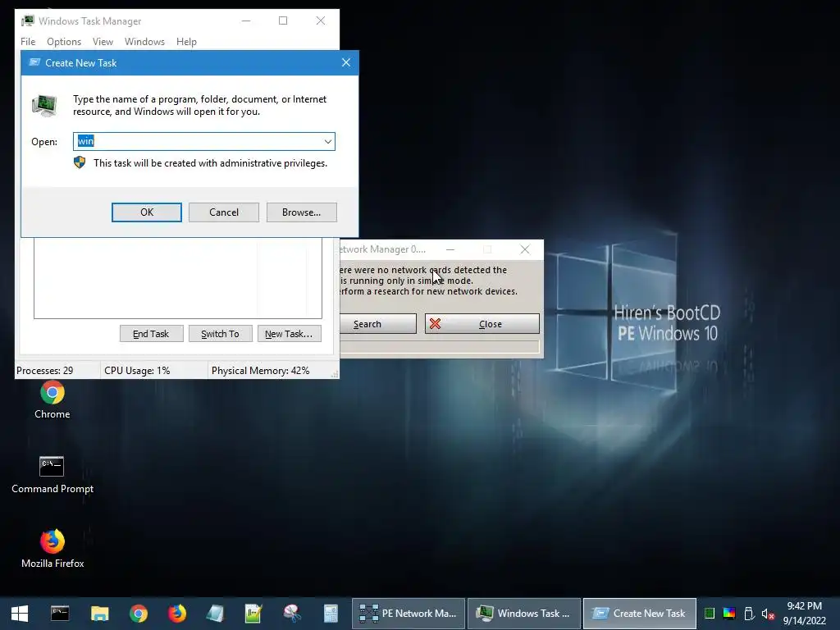
Task: Click Close button in PE Network Manager
Action: point(482,323)
